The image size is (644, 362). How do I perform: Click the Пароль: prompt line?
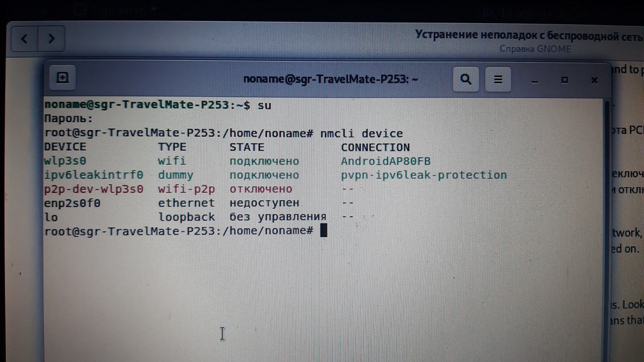pyautogui.click(x=69, y=119)
